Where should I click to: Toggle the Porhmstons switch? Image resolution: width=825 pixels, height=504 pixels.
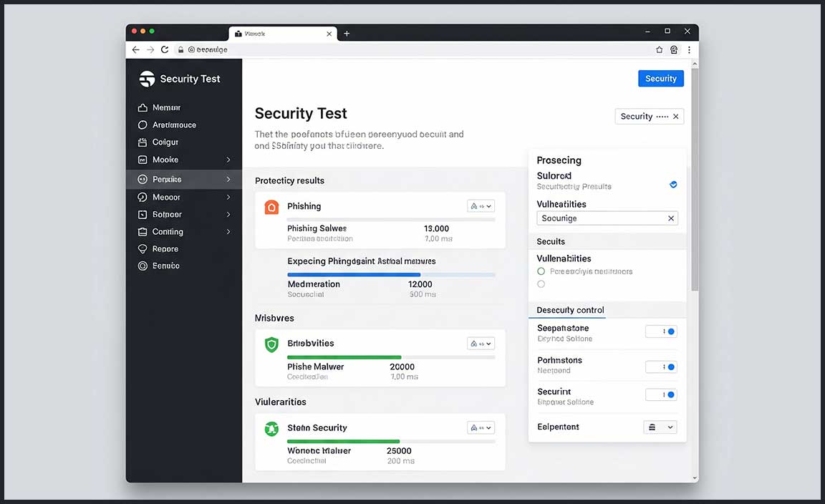661,367
